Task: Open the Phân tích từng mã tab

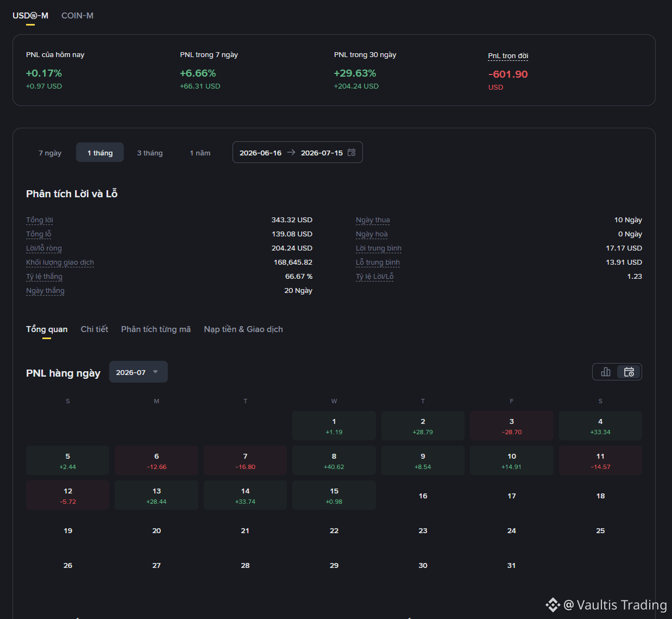Action: [x=156, y=329]
